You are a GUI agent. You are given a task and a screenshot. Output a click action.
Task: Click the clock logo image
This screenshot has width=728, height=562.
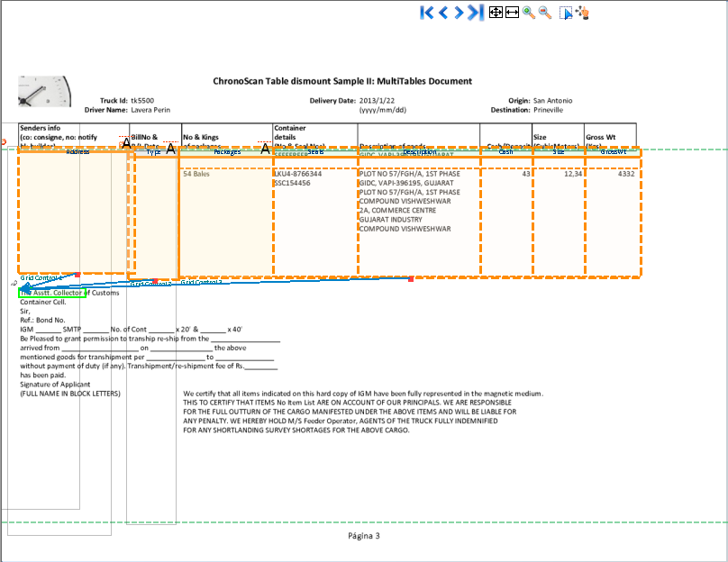click(44, 92)
